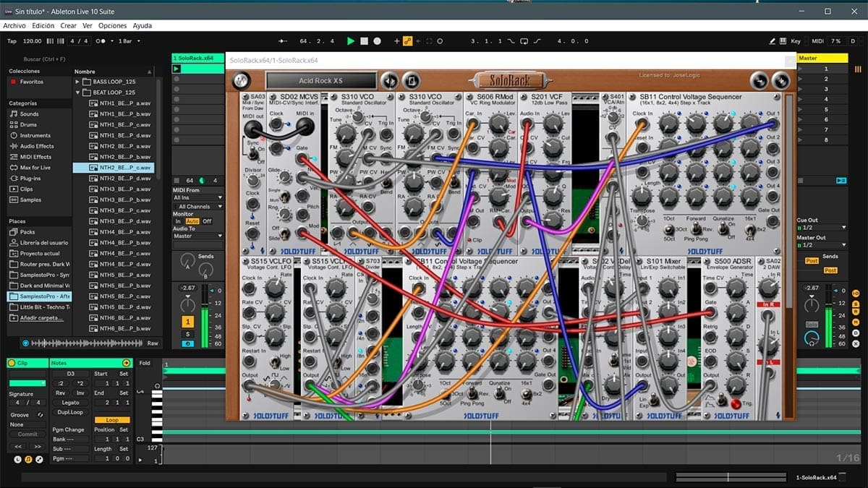Screen dimensions: 868x488
Task: Click Legato button in Notes panel
Action: click(70, 403)
